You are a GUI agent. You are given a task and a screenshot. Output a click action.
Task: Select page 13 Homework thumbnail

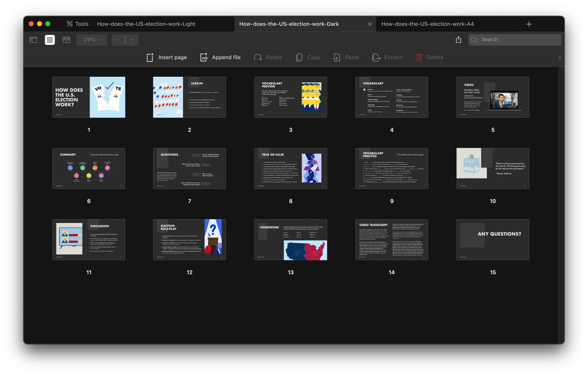coord(290,240)
